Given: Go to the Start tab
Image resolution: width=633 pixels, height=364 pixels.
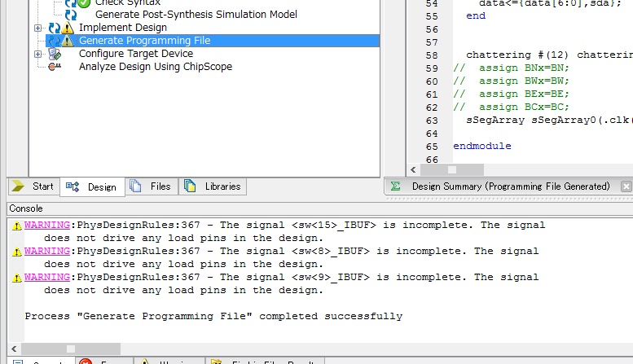Looking at the screenshot, I should coord(33,186).
